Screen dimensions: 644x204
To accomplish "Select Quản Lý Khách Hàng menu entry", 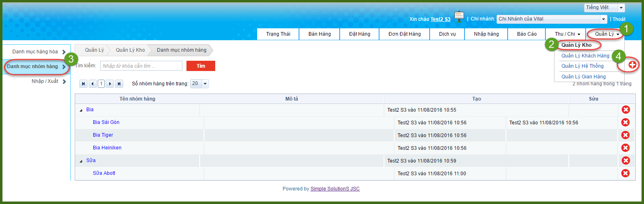I will [x=585, y=56].
